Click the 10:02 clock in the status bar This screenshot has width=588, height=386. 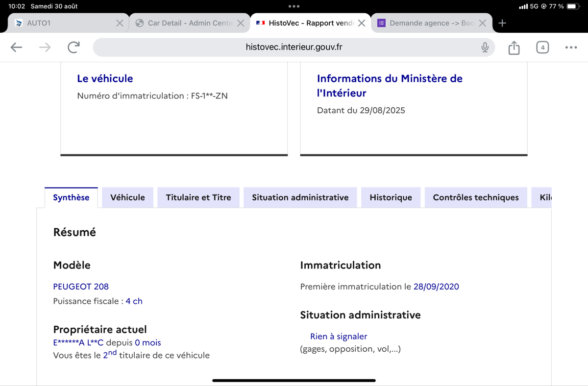[17, 6]
